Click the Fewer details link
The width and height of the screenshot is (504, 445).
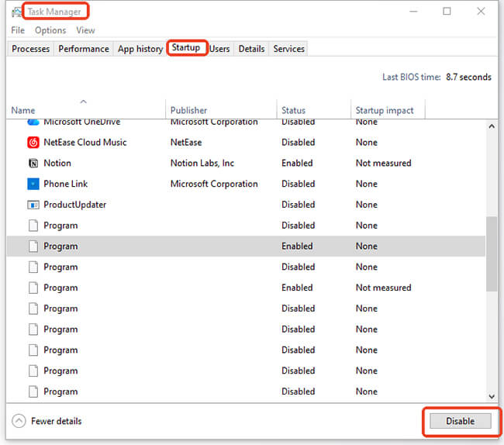57,421
